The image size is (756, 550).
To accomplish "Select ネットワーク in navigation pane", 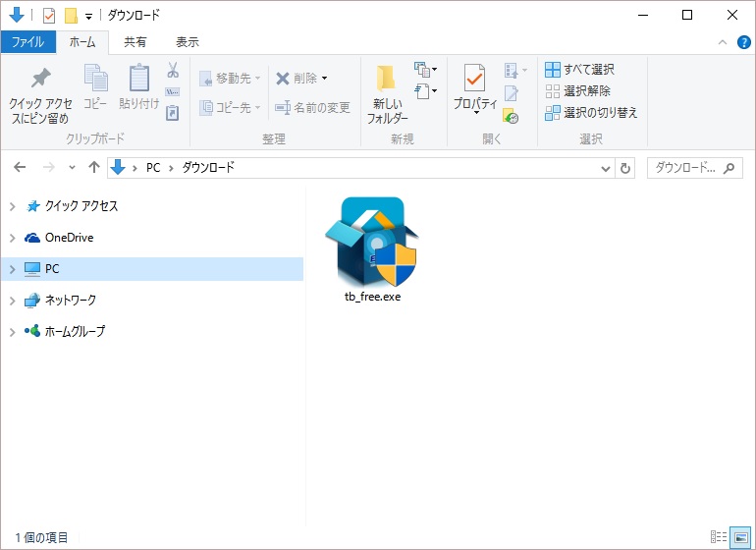I will tap(71, 301).
